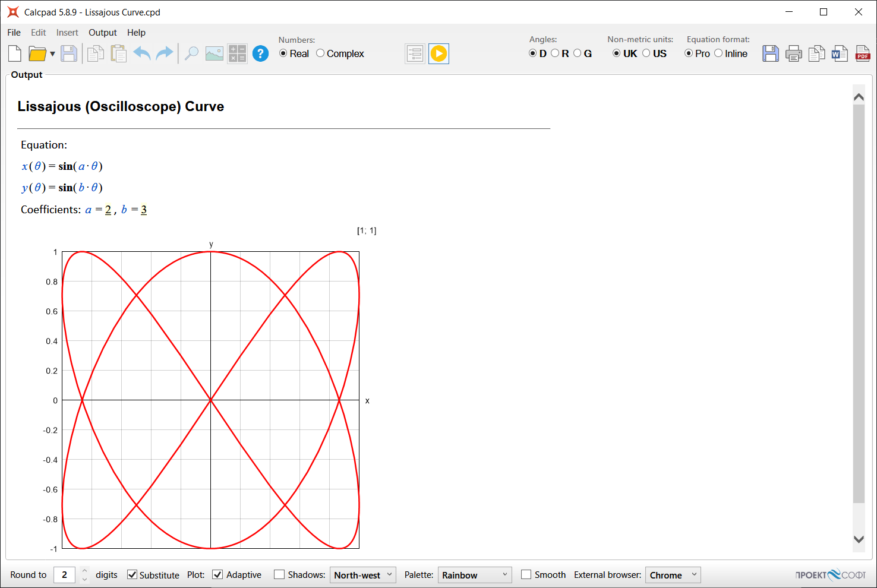Print output using the printer icon

[793, 54]
